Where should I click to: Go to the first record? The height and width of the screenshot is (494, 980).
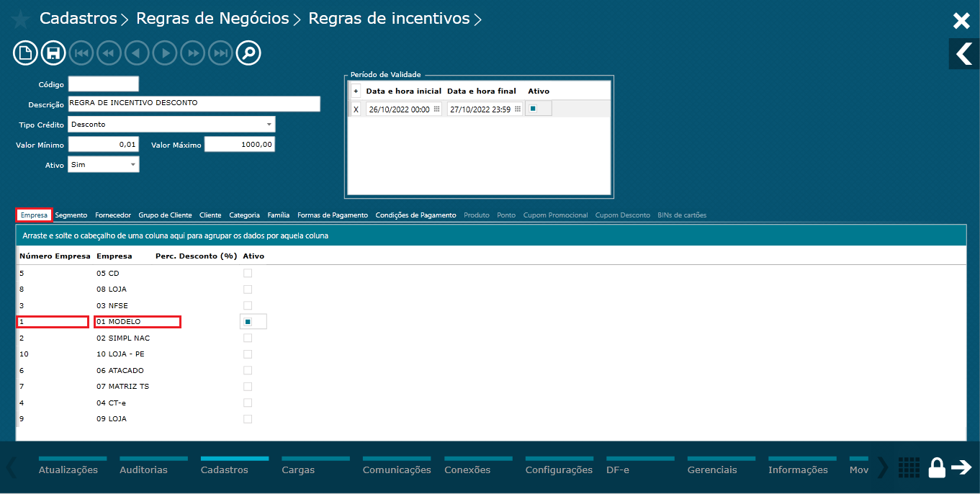pyautogui.click(x=81, y=53)
